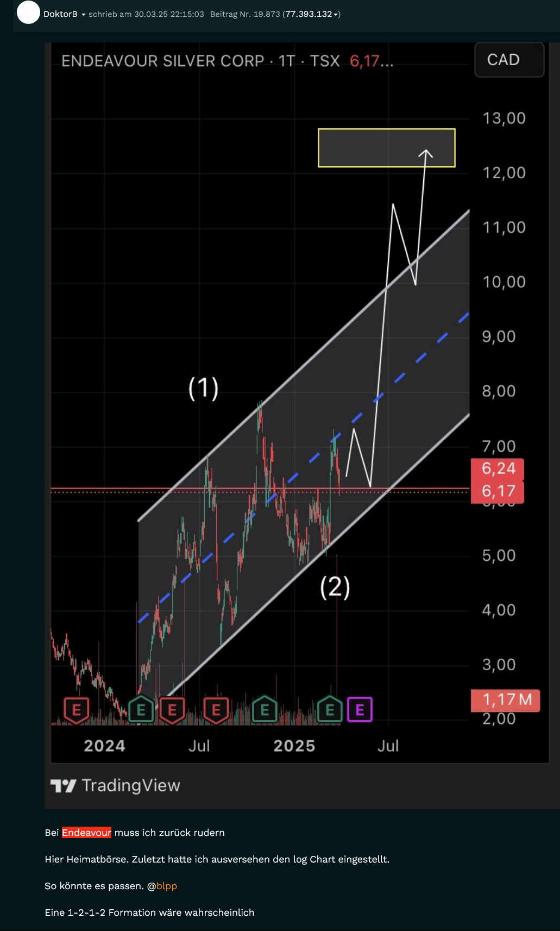Viewport: 560px width, 931px height.
Task: Click the purple E upcoming earnings marker
Action: [360, 710]
